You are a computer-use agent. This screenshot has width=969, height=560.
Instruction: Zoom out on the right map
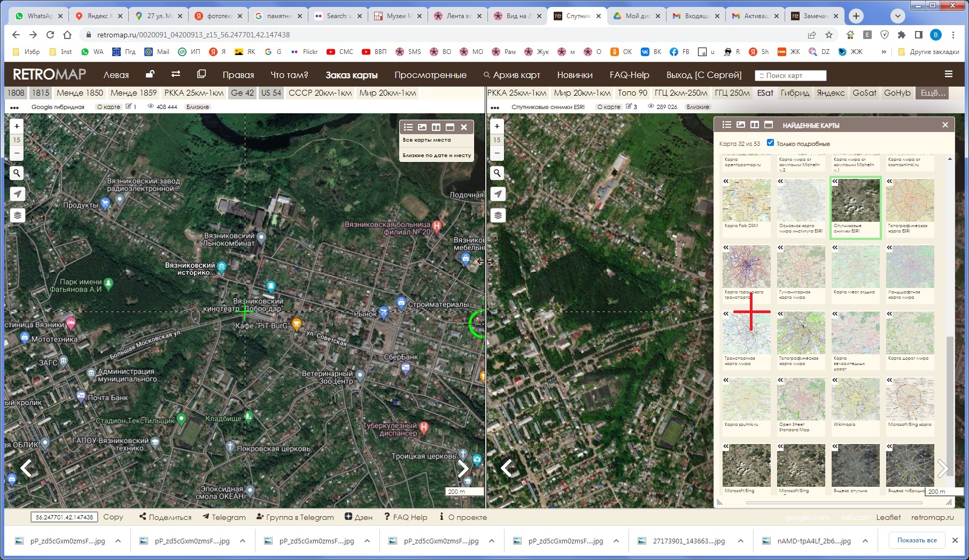(x=498, y=153)
